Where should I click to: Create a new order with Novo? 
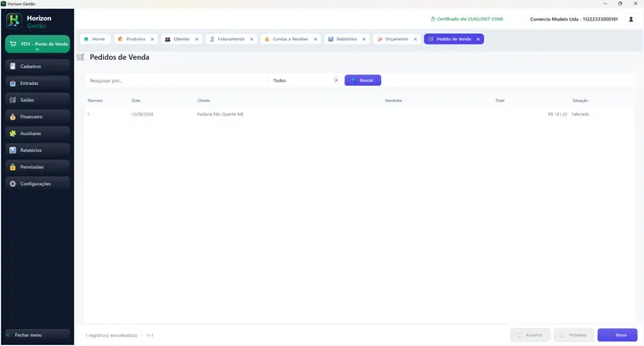(x=617, y=335)
